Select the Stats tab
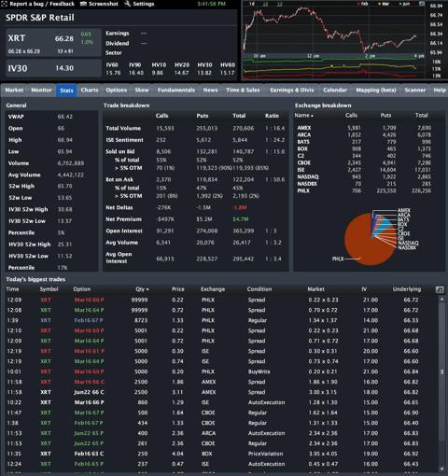This screenshot has height=476, width=448. tap(66, 91)
